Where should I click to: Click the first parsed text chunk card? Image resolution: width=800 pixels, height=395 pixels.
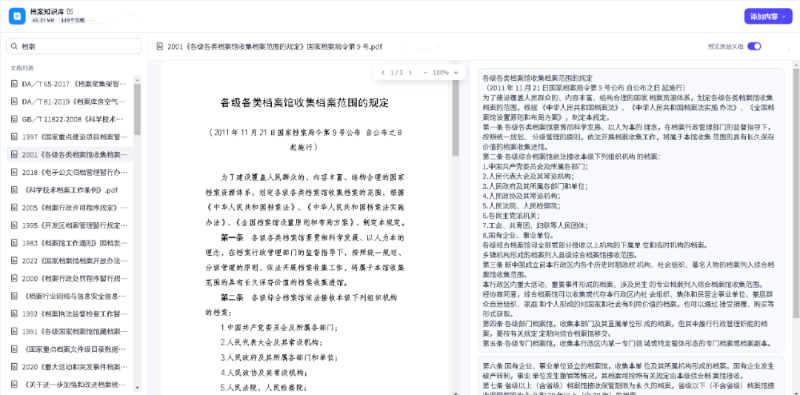point(631,210)
